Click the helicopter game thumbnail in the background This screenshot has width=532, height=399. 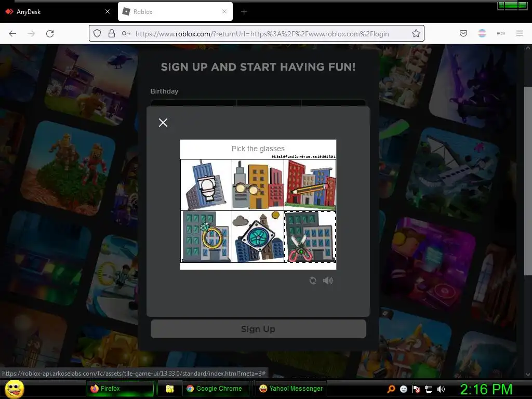click(x=91, y=83)
